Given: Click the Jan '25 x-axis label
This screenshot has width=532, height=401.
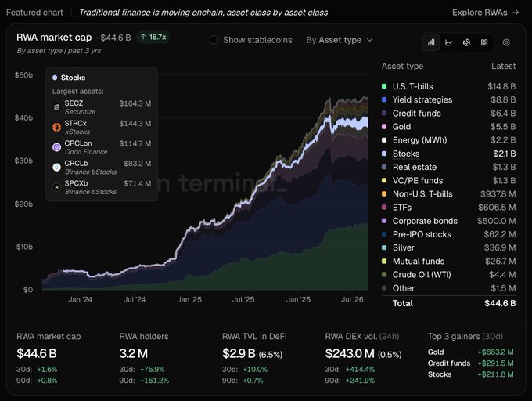Looking at the screenshot, I should (x=189, y=300).
